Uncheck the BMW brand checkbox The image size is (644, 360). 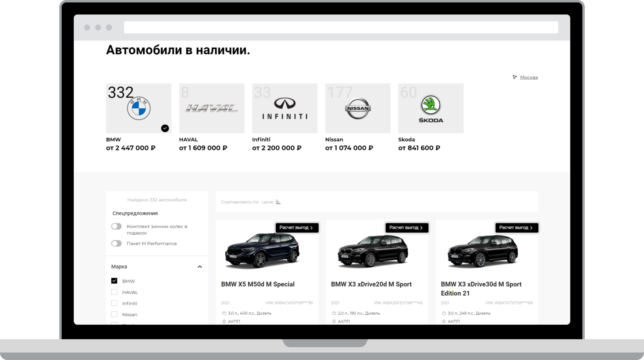click(114, 281)
